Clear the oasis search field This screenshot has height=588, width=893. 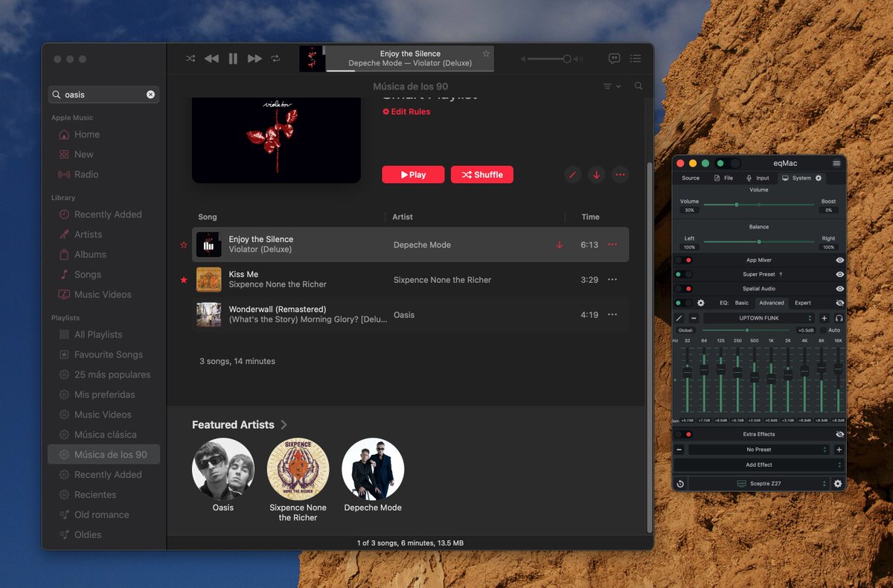pos(150,95)
